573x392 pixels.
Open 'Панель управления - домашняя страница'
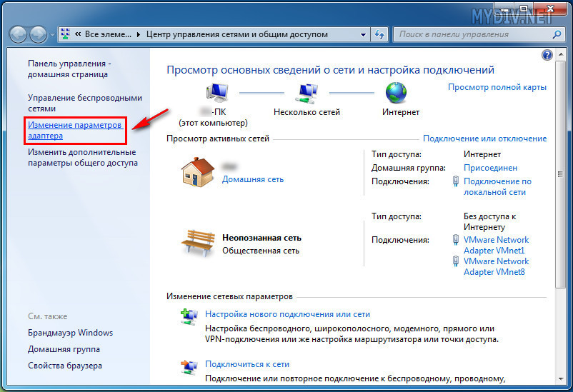click(x=69, y=69)
